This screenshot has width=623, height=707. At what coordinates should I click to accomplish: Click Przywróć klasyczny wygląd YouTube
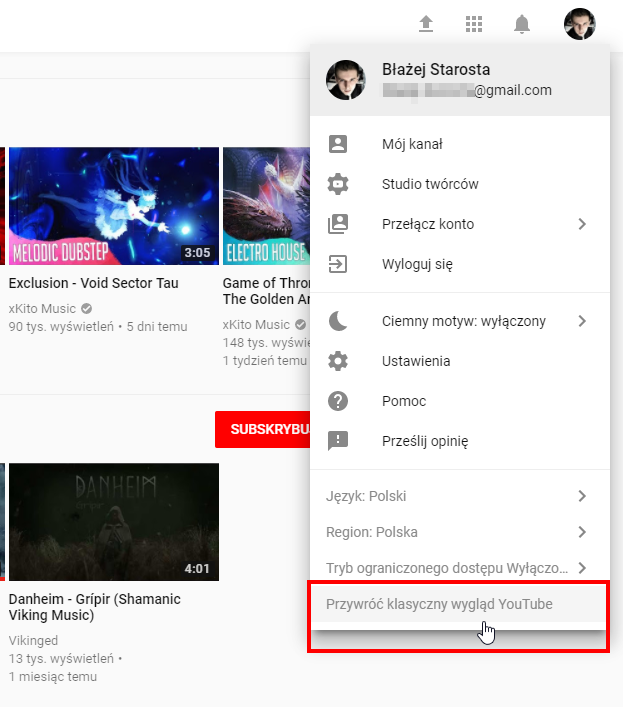pyautogui.click(x=460, y=604)
